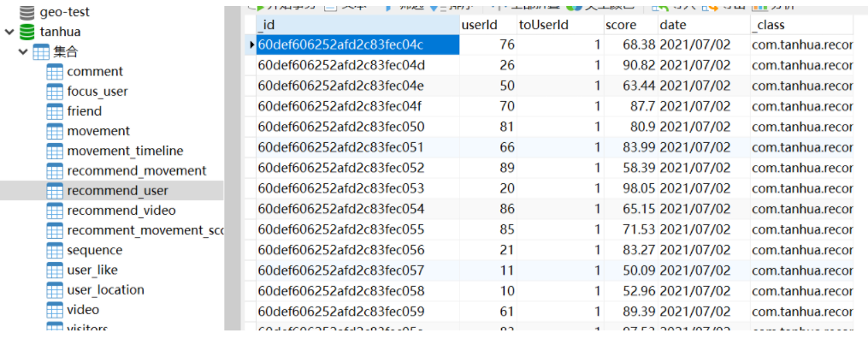Click the movement collection icon

(x=55, y=131)
